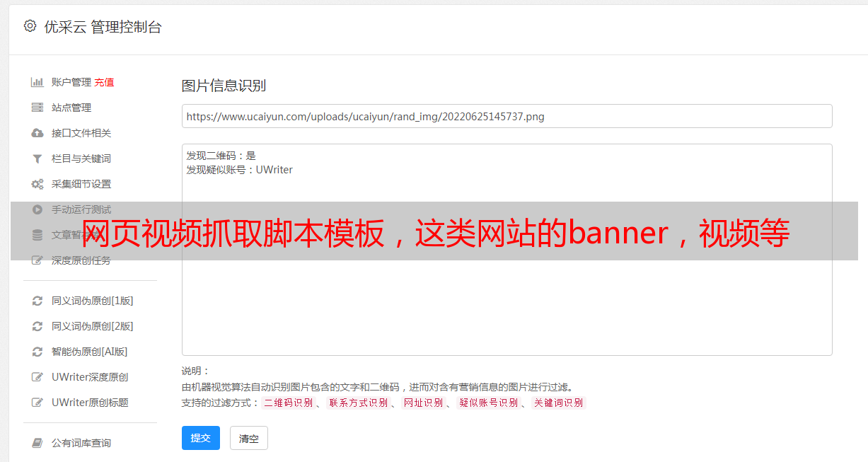Open the red 充值 recharge link
The width and height of the screenshot is (868, 462).
104,82
